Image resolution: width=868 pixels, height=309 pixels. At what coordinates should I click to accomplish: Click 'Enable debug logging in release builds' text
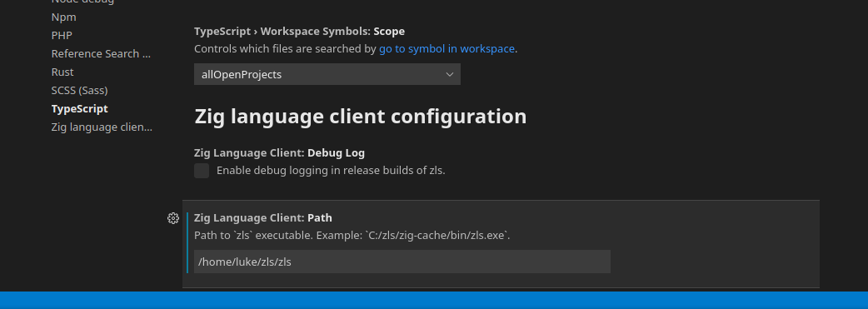point(331,171)
